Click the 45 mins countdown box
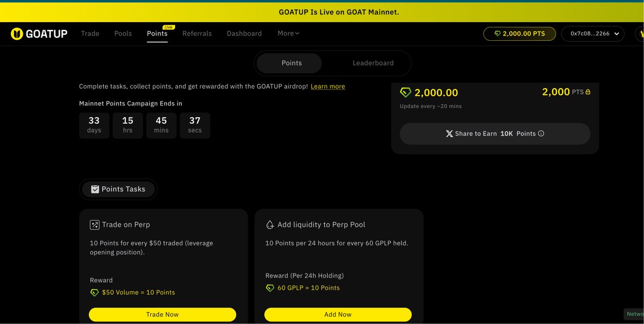This screenshot has width=644, height=324. [x=161, y=125]
